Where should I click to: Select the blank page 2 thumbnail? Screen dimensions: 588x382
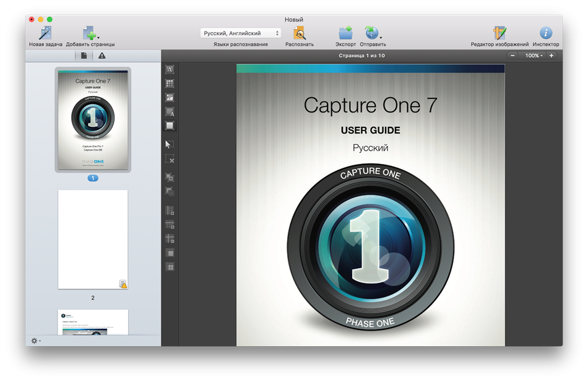click(93, 240)
